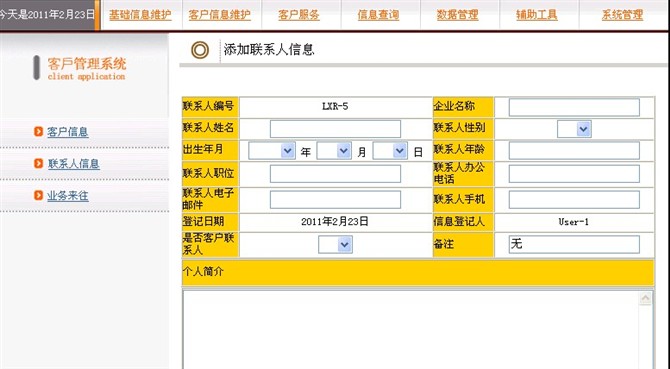Image resolution: width=670 pixels, height=369 pixels.
Task: Open the birth month (月) dropdown
Action: pos(334,151)
